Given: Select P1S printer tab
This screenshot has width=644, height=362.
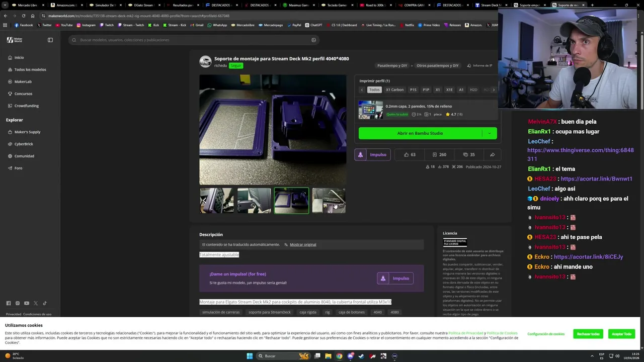Looking at the screenshot, I should click(x=413, y=89).
